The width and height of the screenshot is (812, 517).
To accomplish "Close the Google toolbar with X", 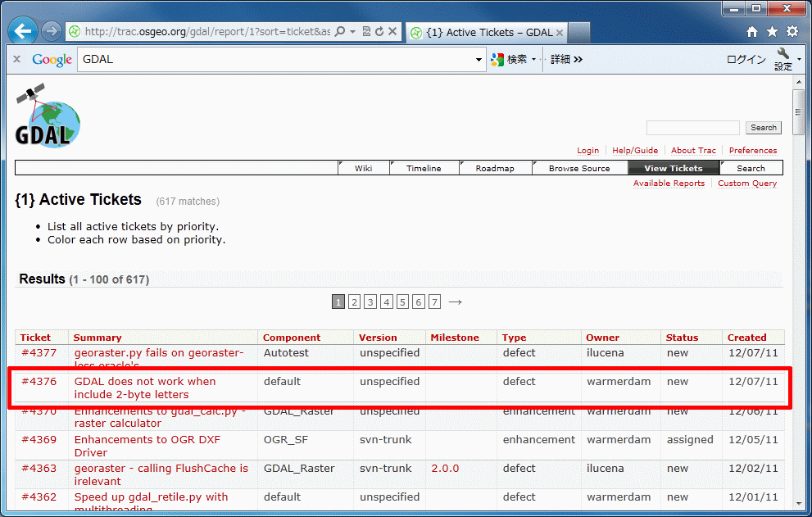I will click(x=16, y=59).
